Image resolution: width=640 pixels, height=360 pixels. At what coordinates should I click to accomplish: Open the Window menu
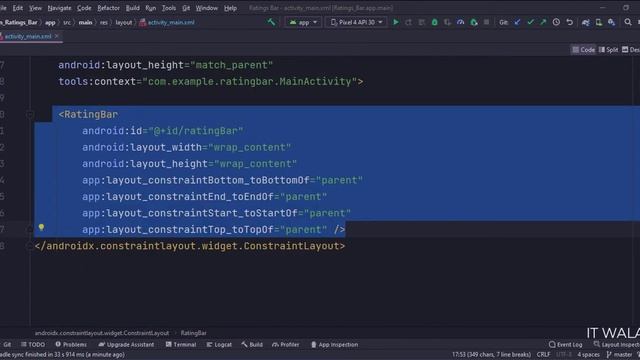[207, 8]
